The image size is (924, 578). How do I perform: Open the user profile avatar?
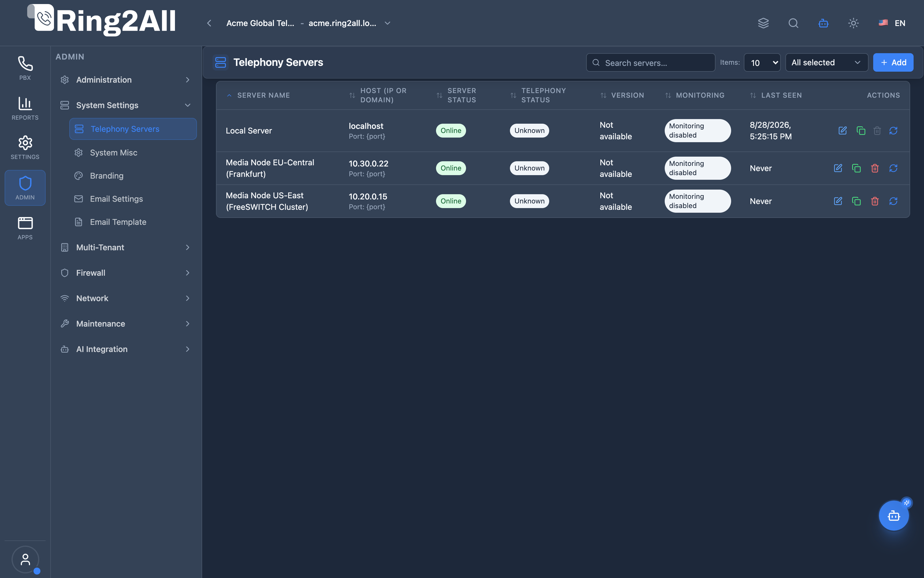pos(25,559)
